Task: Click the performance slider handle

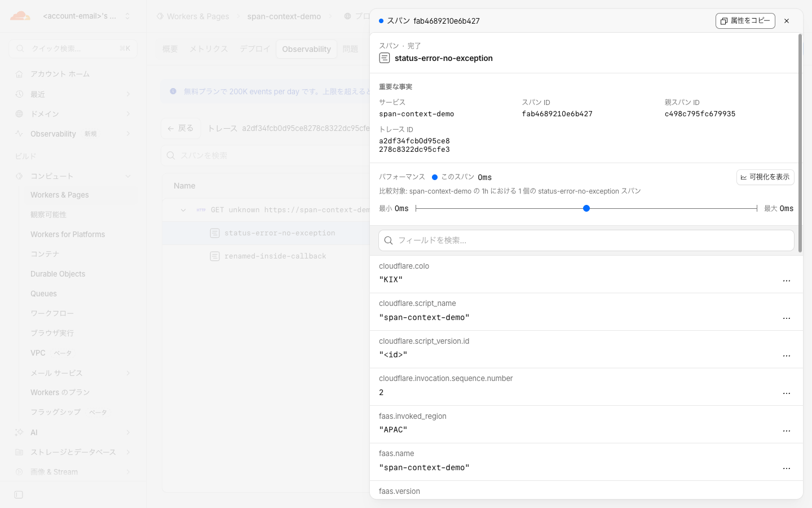Action: pyautogui.click(x=586, y=208)
